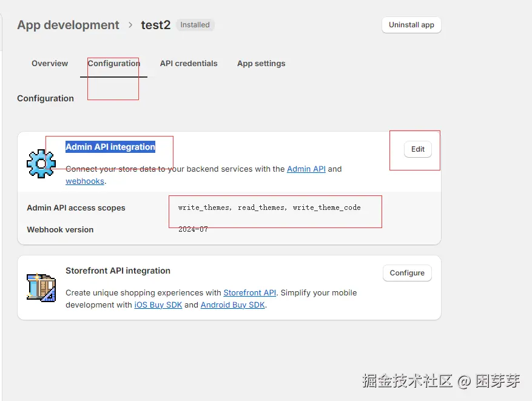Image resolution: width=532 pixels, height=401 pixels.
Task: Click the Installed status badge
Action: coord(195,25)
